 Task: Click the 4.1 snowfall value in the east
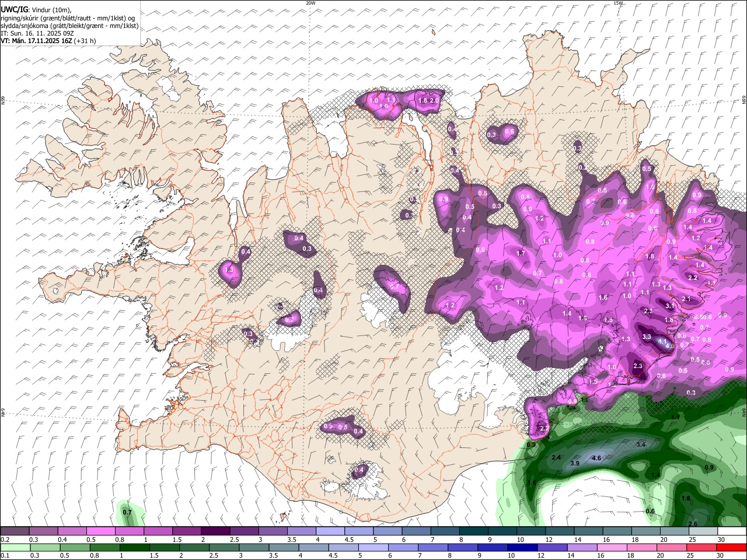click(x=662, y=341)
